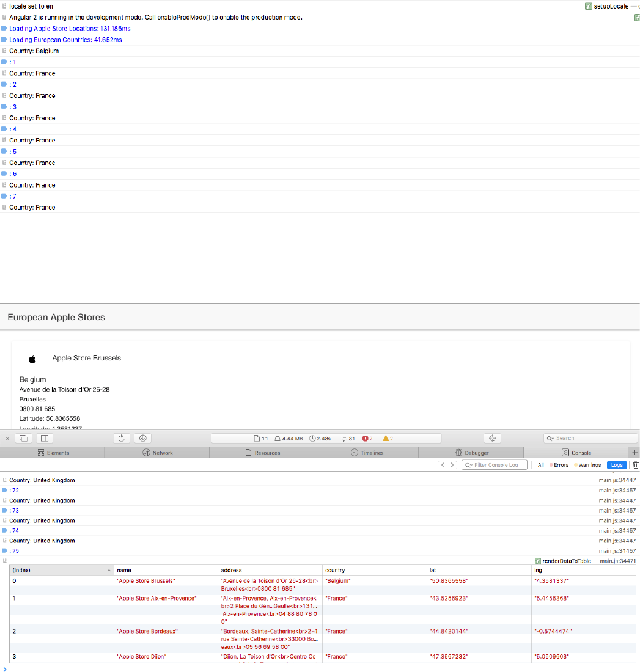Click the '50.8365558' lat table cell
Viewport: 640px width, 672px height.
[x=449, y=581]
